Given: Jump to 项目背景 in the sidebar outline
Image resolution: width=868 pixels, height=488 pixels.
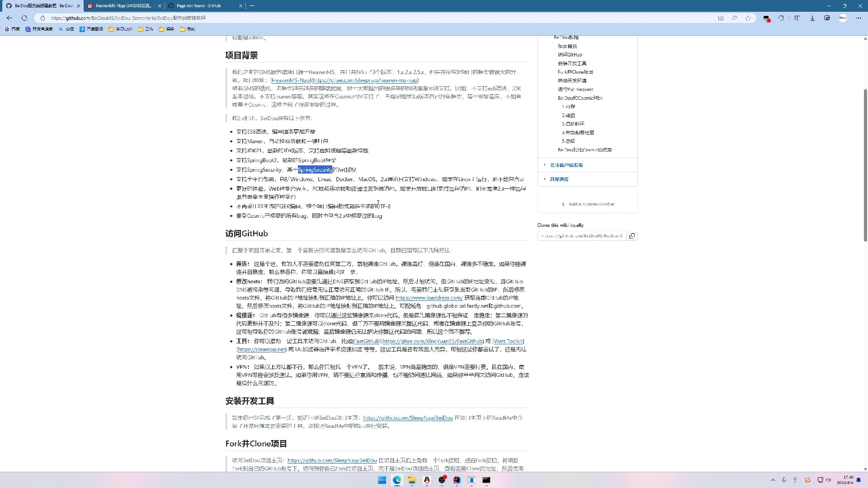Looking at the screenshot, I should [x=567, y=47].
